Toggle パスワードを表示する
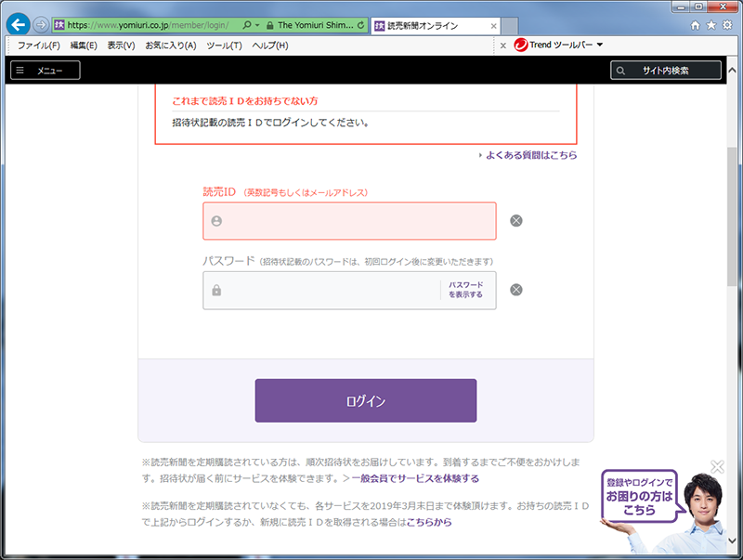Screen dimensions: 743x560 coord(466,290)
